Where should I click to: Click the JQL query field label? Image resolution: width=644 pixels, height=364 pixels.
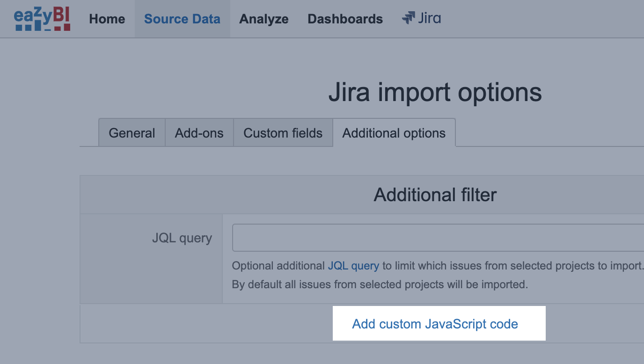[x=182, y=238]
